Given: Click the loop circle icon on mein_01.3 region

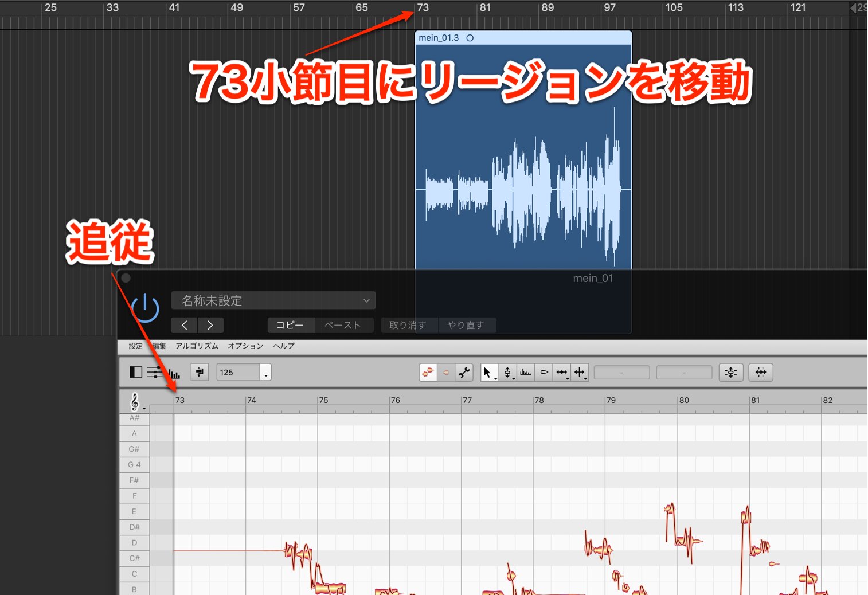Looking at the screenshot, I should coord(470,38).
